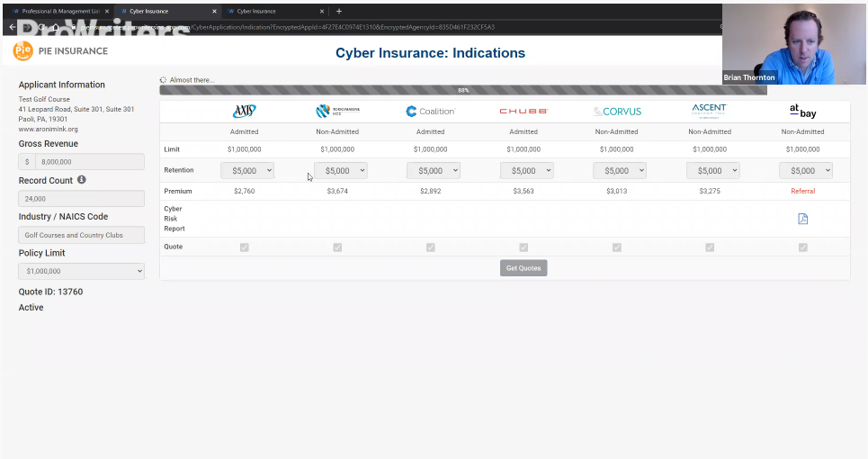Click the Chubb carrier logo
Viewport: 868px width, 459px height.
[x=523, y=112]
